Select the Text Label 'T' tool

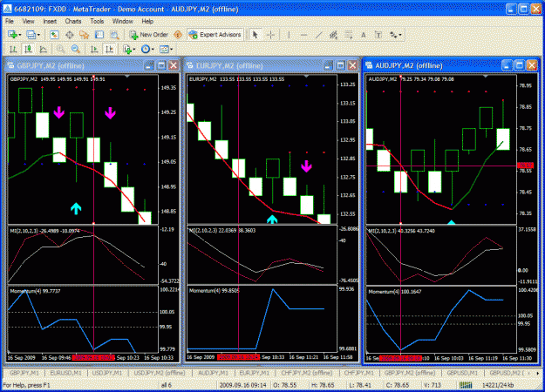pyautogui.click(x=378, y=35)
